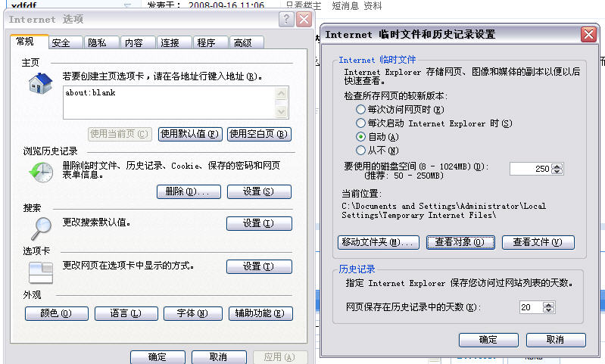Switch to the 高级 tab
Image resolution: width=605 pixels, height=364 pixels.
tap(247, 43)
